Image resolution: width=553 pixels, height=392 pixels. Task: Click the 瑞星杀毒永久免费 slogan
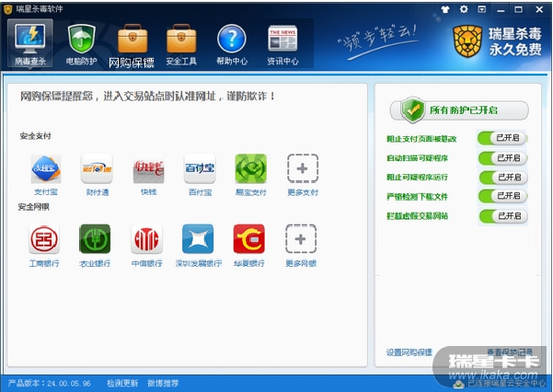[x=515, y=41]
